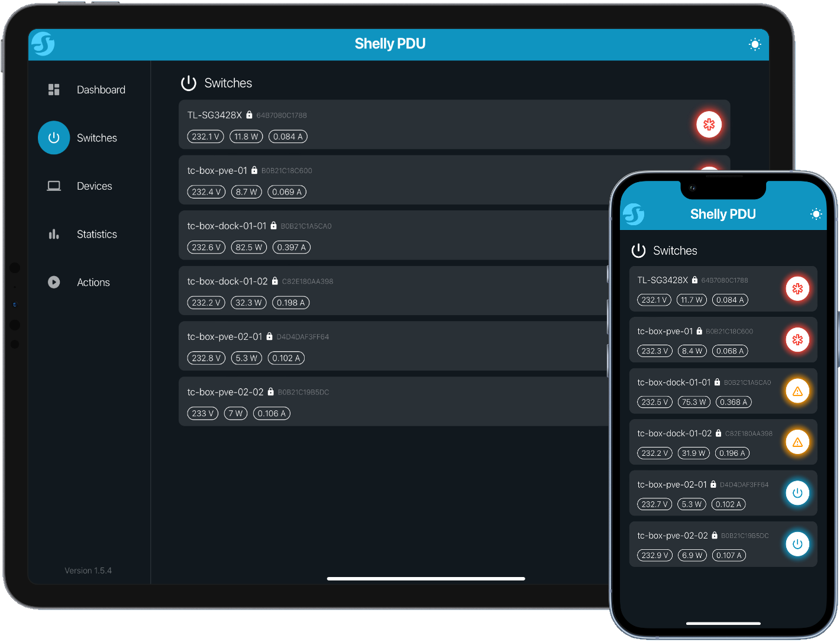Click lock icon beside tc-box-dock-01-02 on phone

718,433
